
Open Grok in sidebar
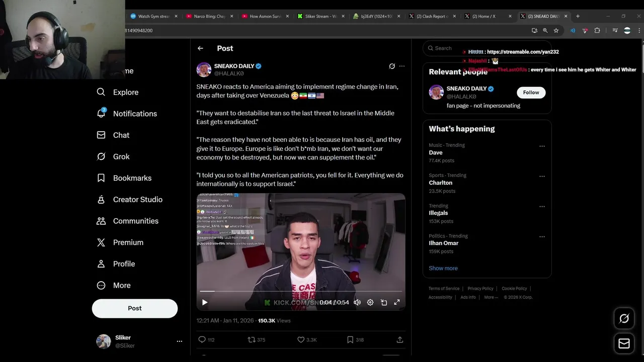coord(113,156)
